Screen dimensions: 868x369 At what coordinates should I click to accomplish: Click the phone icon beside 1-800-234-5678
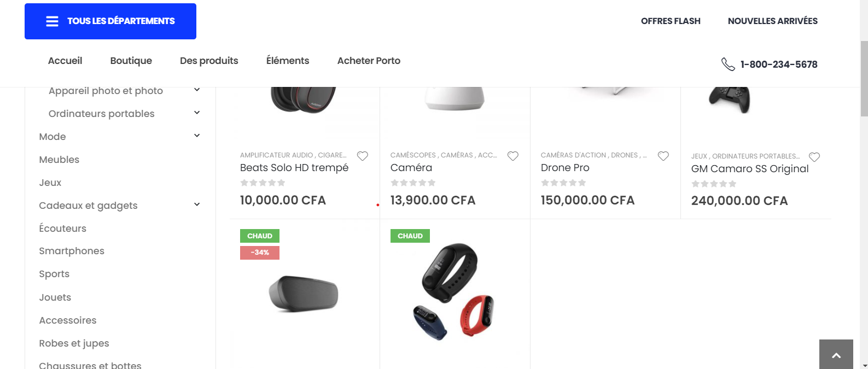point(728,65)
